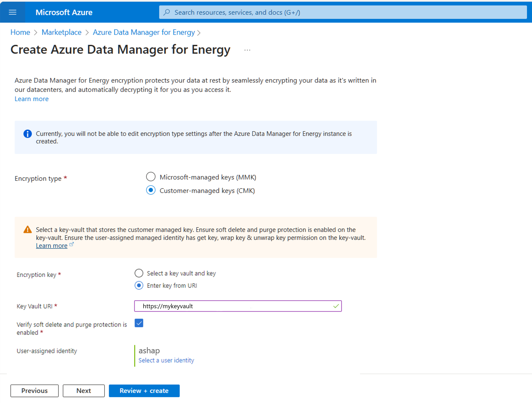Click the warning icon in the key-vault banner
532x403 pixels.
point(28,229)
